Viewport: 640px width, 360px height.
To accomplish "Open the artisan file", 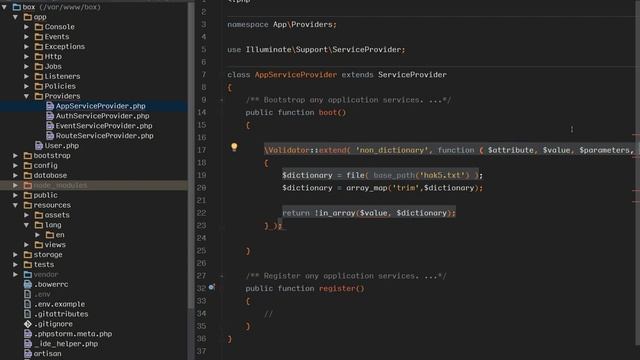I will point(47,353).
